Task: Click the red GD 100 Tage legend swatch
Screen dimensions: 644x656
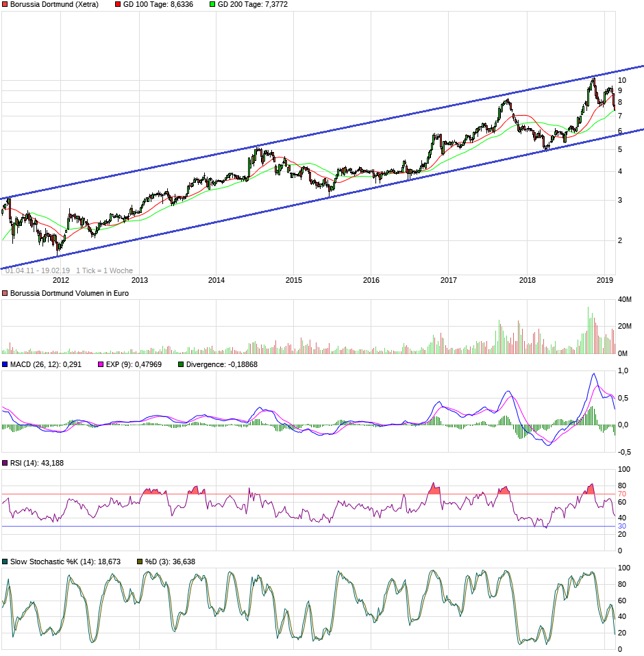Action: (118, 5)
